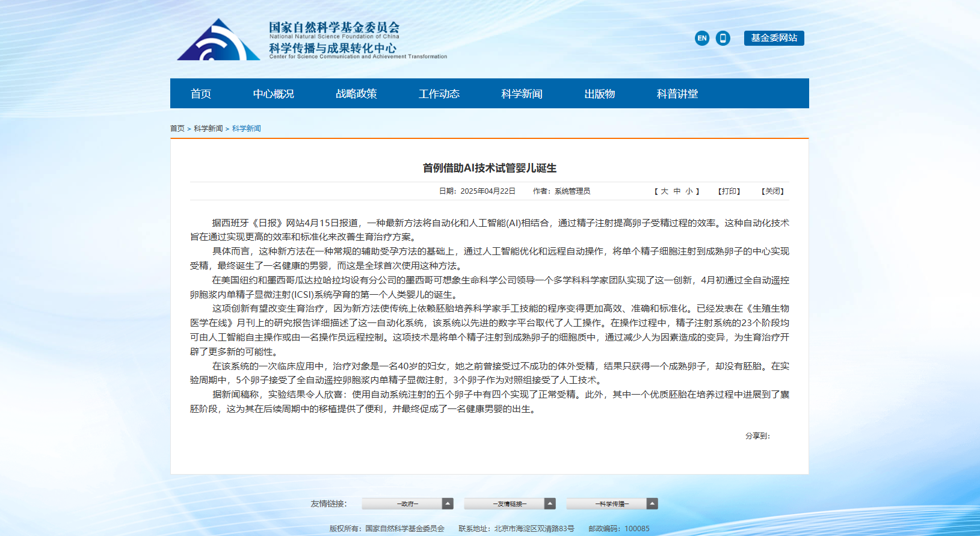The image size is (980, 536).
Task: Navigate to 出版物 menu item
Action: (x=599, y=94)
